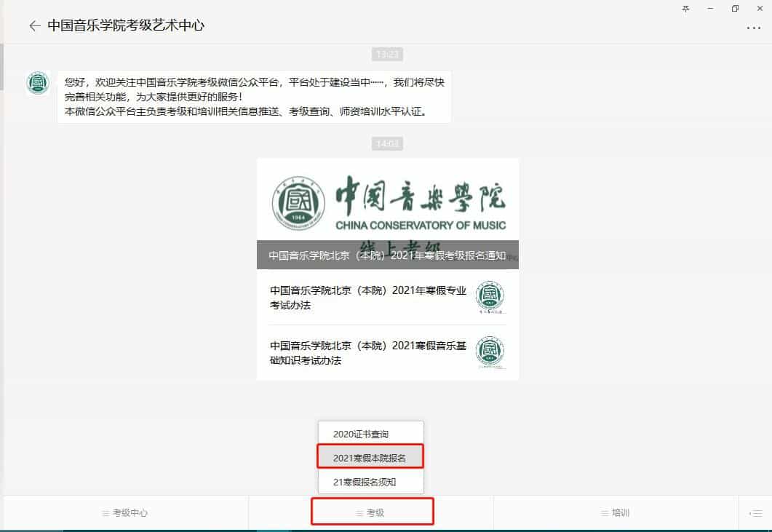Click thumbnail beside 音乐基础知识考试办法 article
The height and width of the screenshot is (532, 772).
[x=490, y=352]
